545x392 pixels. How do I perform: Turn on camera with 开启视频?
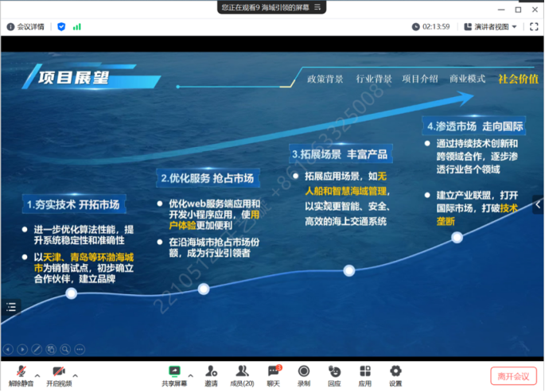58,375
